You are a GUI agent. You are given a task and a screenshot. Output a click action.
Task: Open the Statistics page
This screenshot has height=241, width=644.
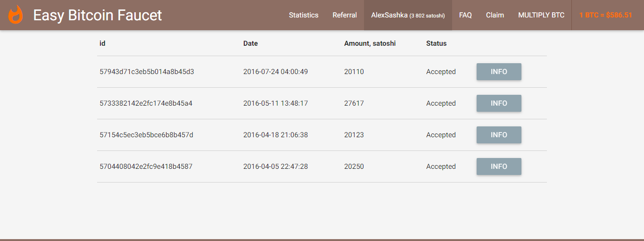coord(304,15)
